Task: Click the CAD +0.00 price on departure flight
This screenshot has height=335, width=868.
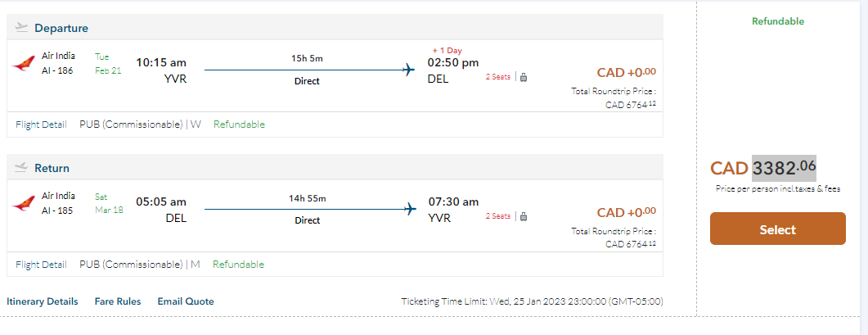Action: click(626, 72)
